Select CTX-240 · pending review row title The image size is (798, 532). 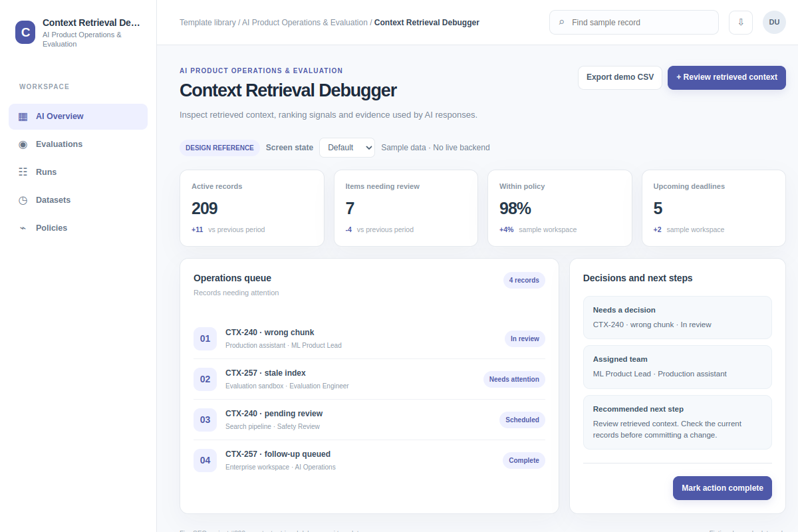tap(274, 414)
